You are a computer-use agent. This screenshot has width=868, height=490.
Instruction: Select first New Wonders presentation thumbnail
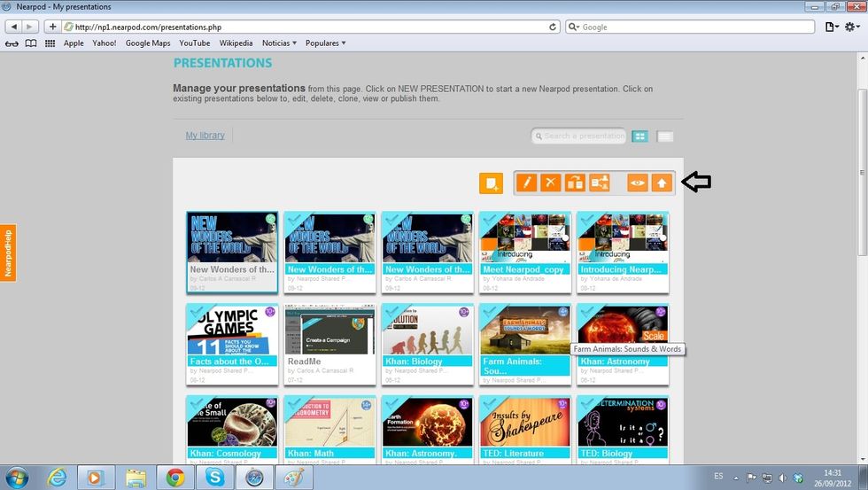point(232,252)
